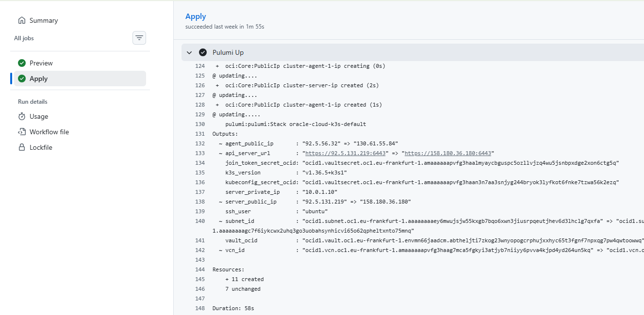644x315 pixels.
Task: Click the "+ 11 created" line
Action: click(244, 279)
